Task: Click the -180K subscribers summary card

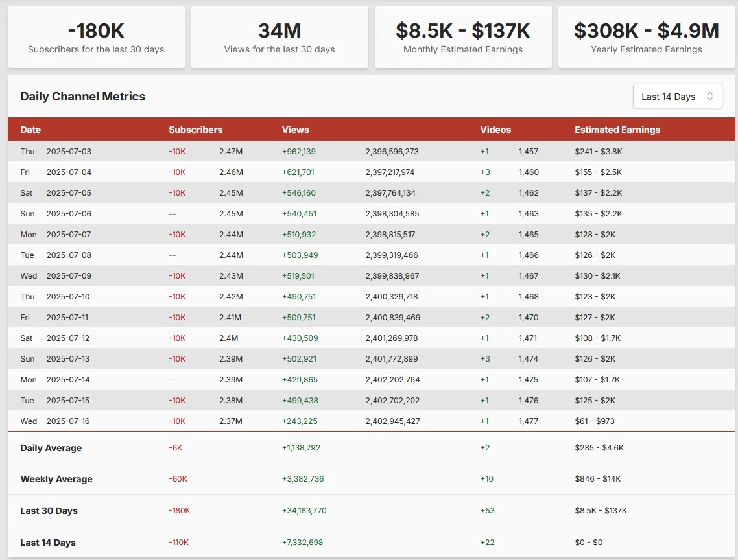Action: click(x=96, y=37)
